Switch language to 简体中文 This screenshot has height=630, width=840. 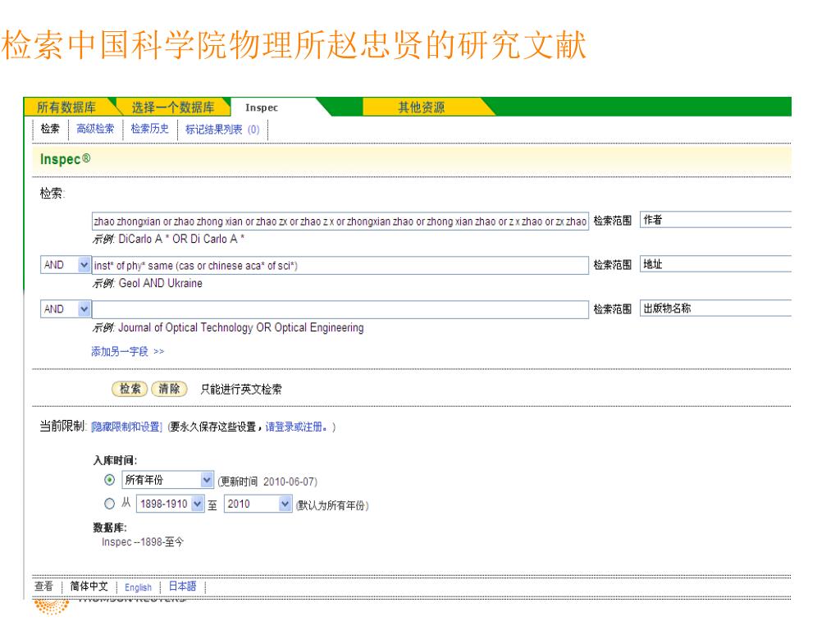click(x=89, y=587)
